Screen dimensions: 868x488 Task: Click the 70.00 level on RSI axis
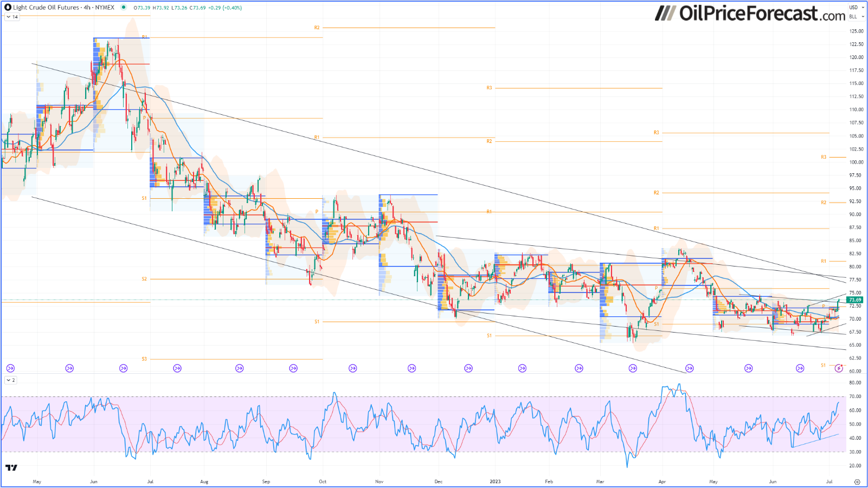click(855, 396)
